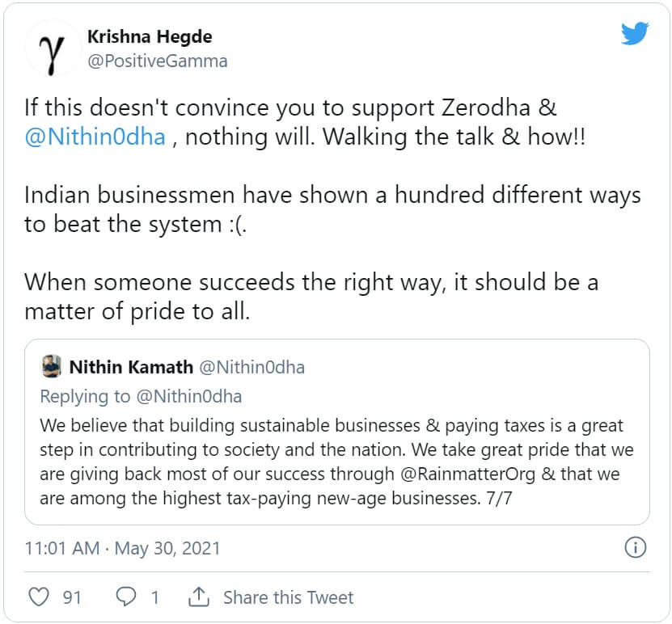Viewport: 672px width, 624px height.
Task: Click the 11:01 AM · May 30, 2021 timestamp
Action: [122, 549]
